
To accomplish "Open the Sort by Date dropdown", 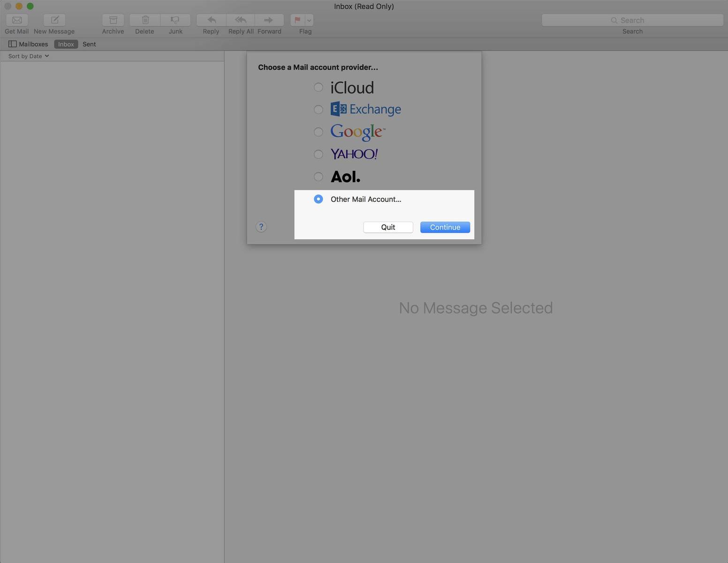I will (29, 56).
